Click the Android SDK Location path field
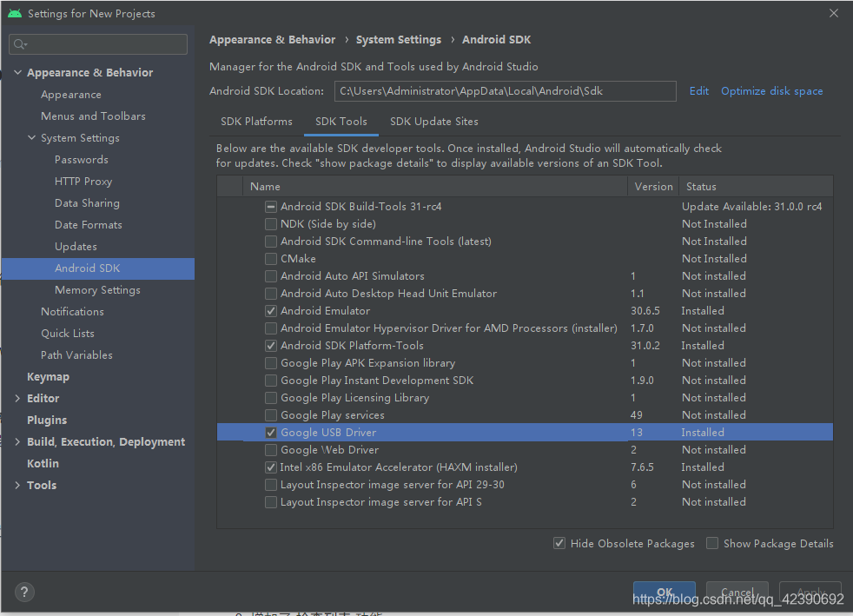853x616 pixels. (505, 91)
